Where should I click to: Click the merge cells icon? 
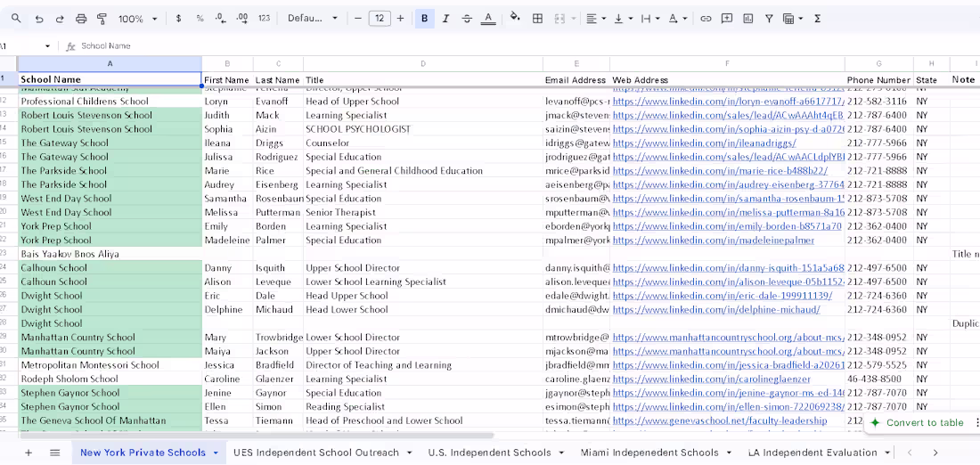coord(560,19)
